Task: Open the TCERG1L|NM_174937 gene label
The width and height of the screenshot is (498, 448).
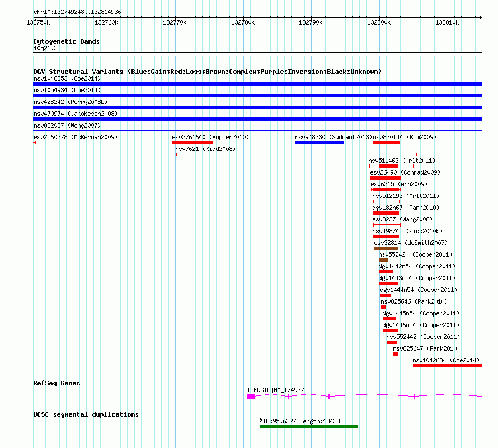Action: tap(276, 390)
